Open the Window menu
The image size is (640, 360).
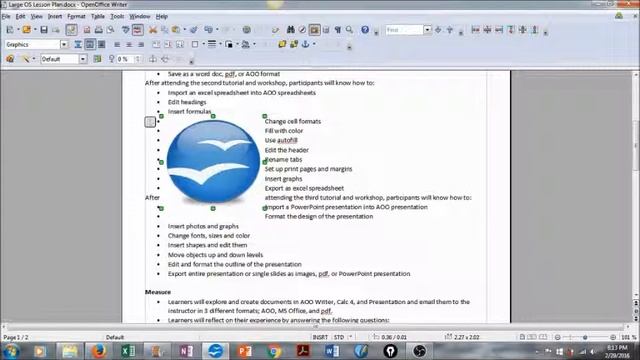[140, 17]
